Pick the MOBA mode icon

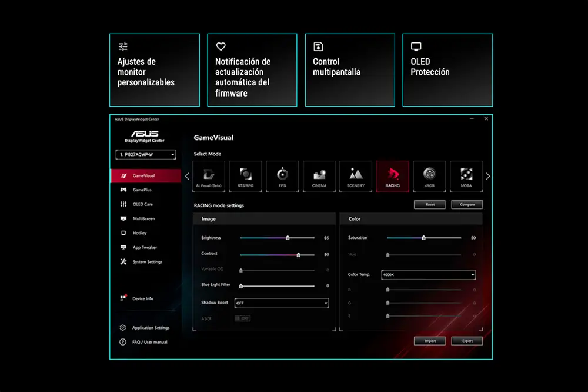point(466,177)
